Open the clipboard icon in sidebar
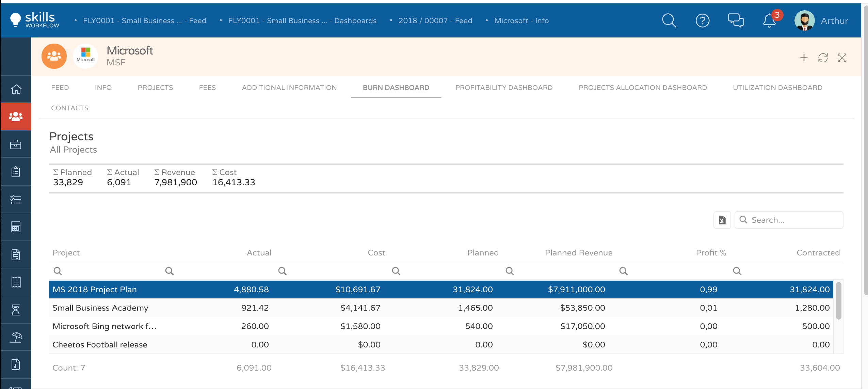This screenshot has width=868, height=389. point(16,172)
